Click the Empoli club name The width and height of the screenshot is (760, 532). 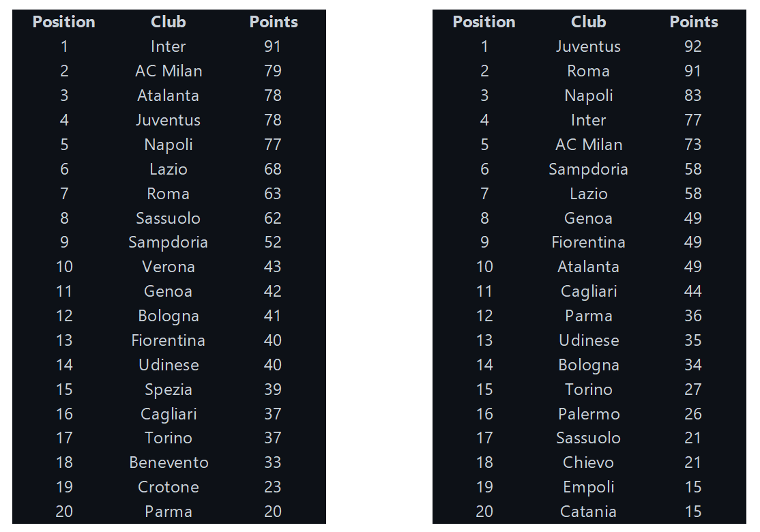588,487
